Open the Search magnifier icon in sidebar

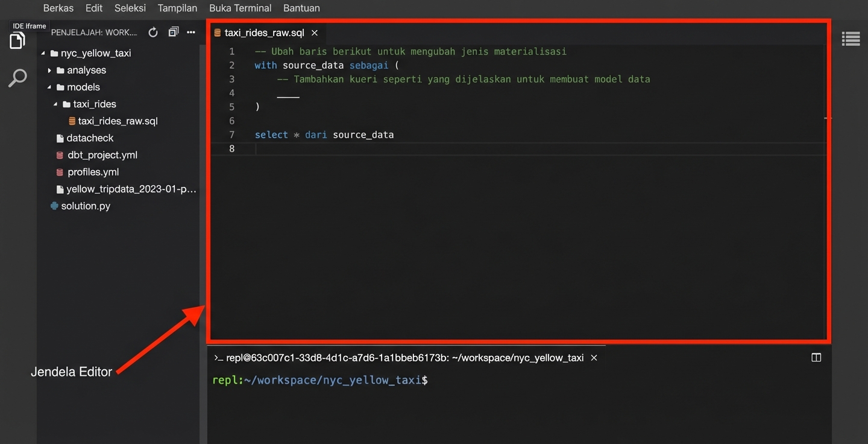(x=17, y=78)
